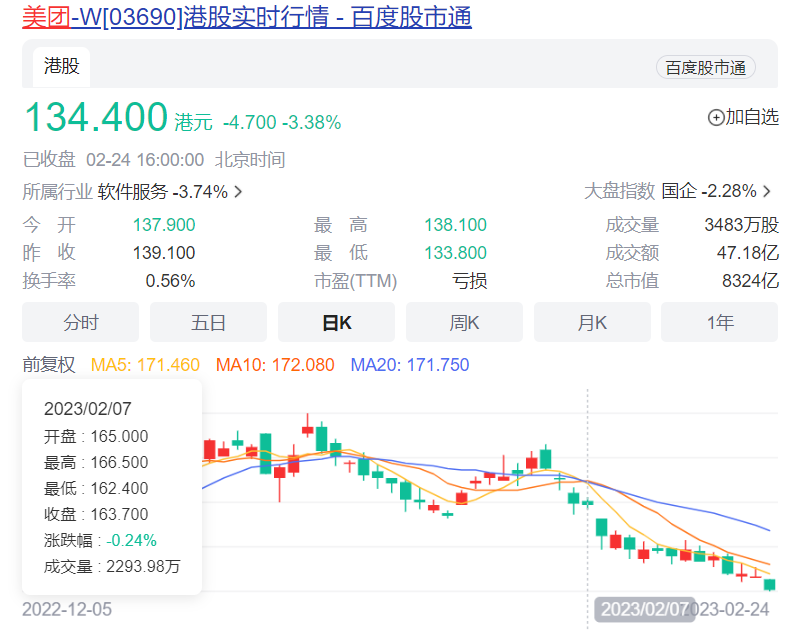Click the 成交量 value 3483万股
797x630 pixels.
click(x=742, y=225)
